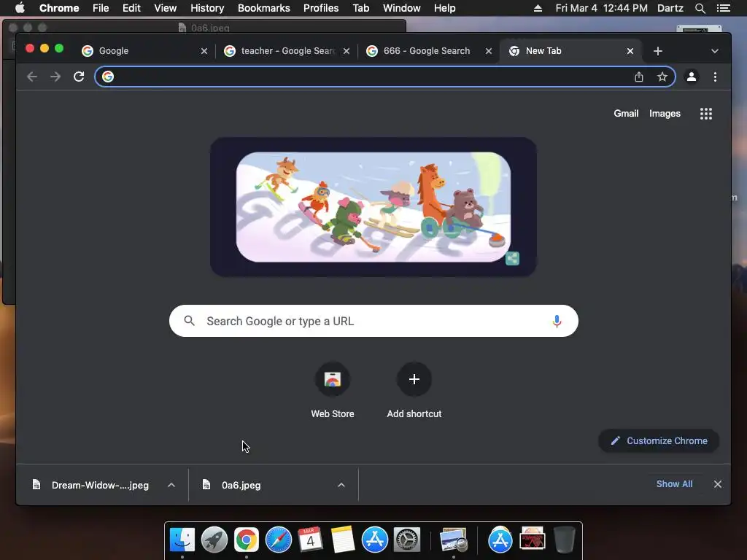Open the Help menu
Viewport: 747px width, 560px height.
[x=444, y=8]
